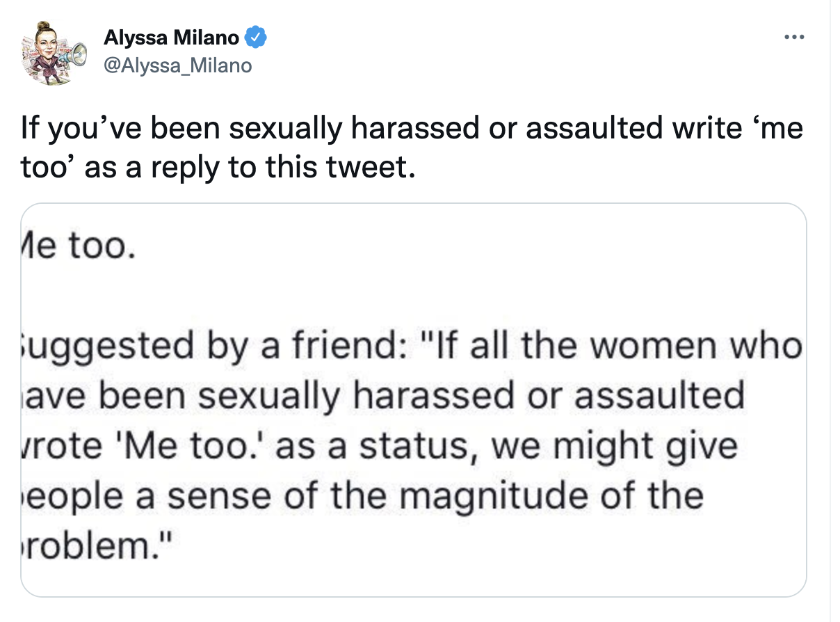Click the megaphone in the avatar caricature
Screen dimensions: 840x622
point(76,54)
